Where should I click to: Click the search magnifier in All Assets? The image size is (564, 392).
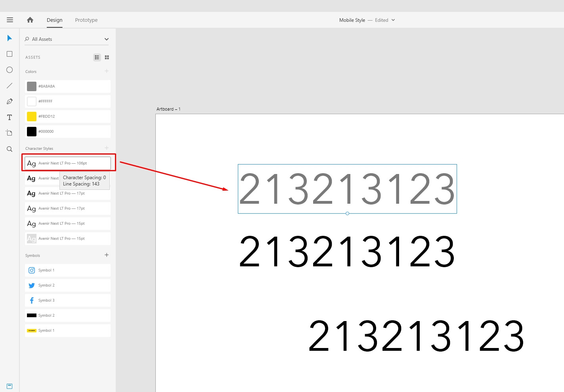[27, 39]
